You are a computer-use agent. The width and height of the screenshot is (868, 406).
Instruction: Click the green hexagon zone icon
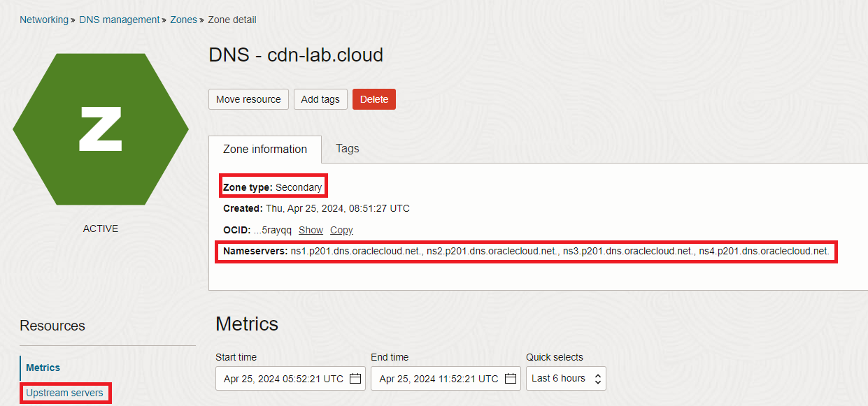101,129
